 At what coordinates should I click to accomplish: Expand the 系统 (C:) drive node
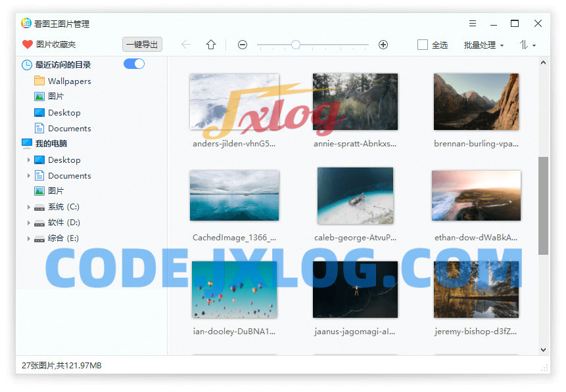pyautogui.click(x=28, y=207)
